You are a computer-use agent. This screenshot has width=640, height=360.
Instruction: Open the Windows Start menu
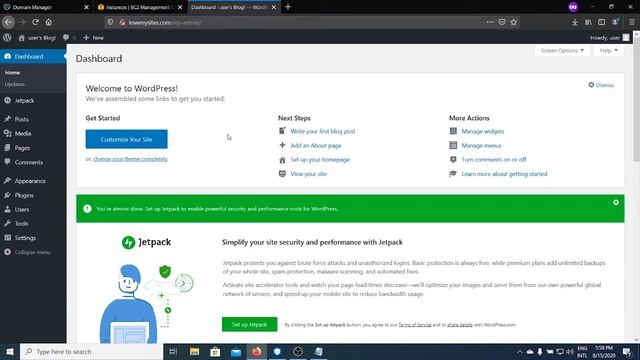pos(10,351)
